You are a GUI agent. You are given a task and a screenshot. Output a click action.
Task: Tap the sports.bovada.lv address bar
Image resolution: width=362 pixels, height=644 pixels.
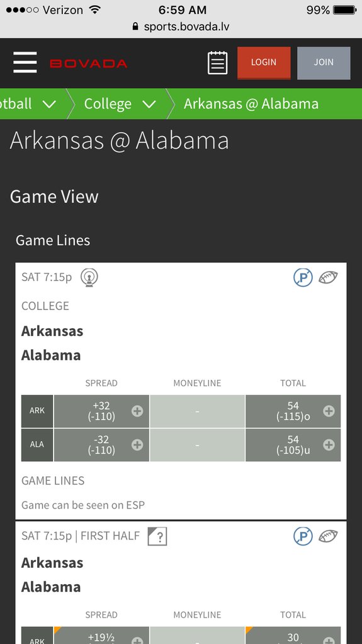coord(181,26)
